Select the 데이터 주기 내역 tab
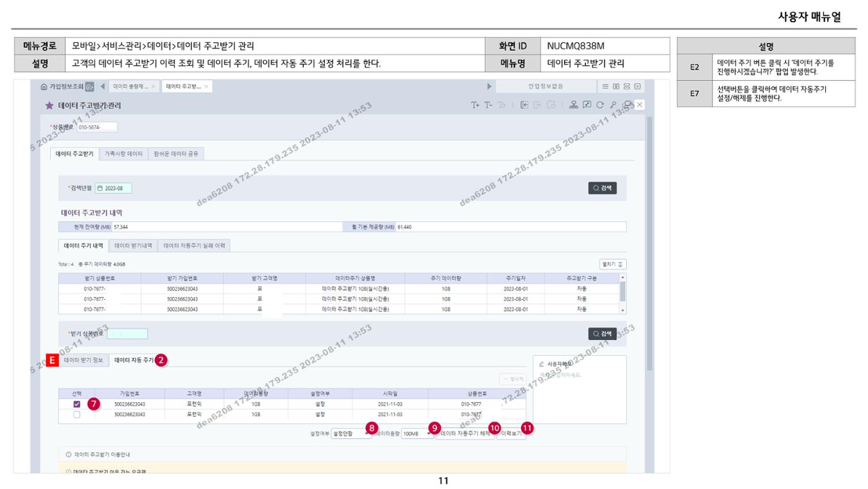868x489 pixels. coord(83,246)
